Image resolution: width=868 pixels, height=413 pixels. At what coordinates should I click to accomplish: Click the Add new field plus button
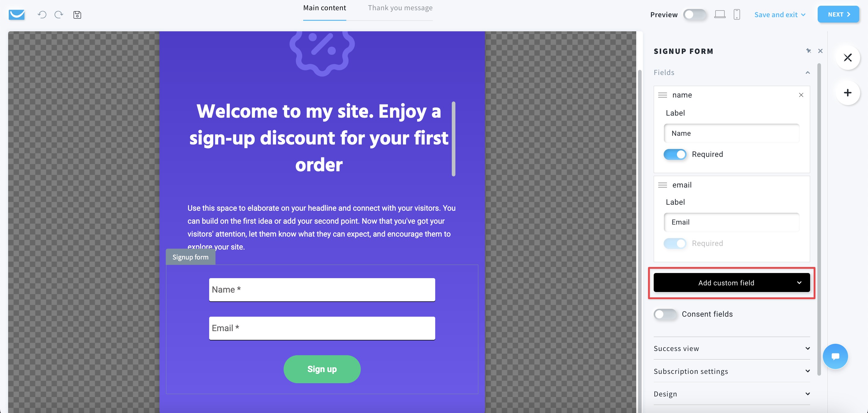[848, 92]
